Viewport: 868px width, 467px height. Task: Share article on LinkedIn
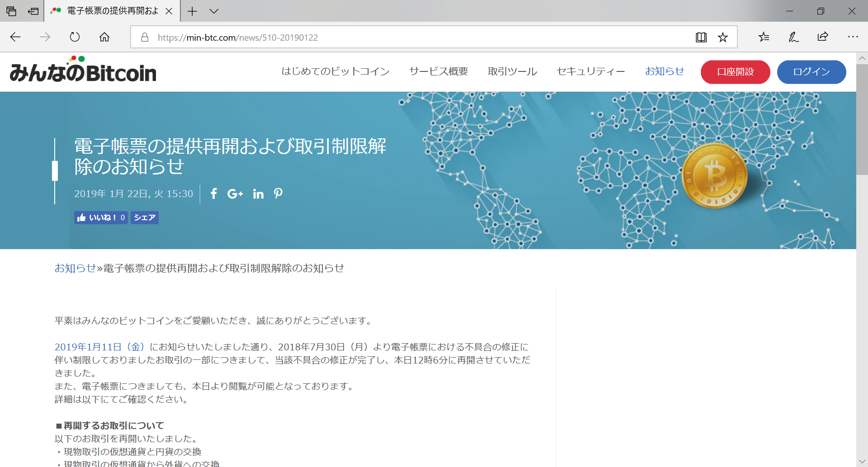tap(258, 194)
